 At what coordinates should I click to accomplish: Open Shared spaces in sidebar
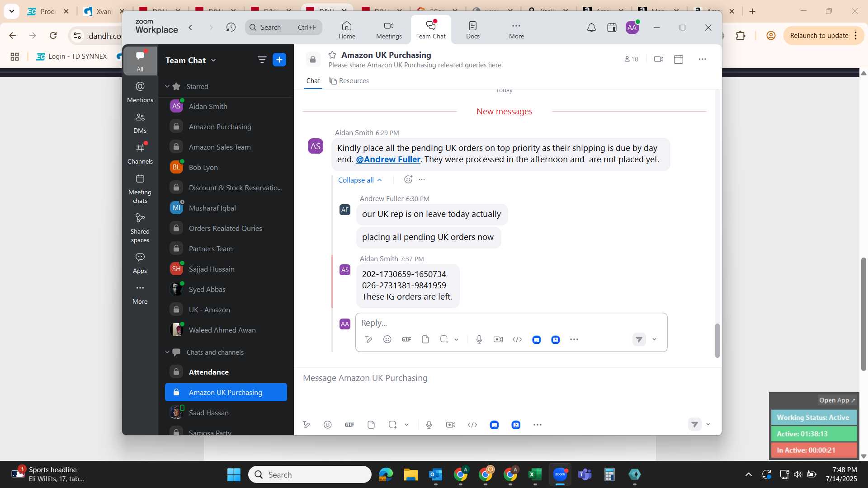pyautogui.click(x=140, y=228)
